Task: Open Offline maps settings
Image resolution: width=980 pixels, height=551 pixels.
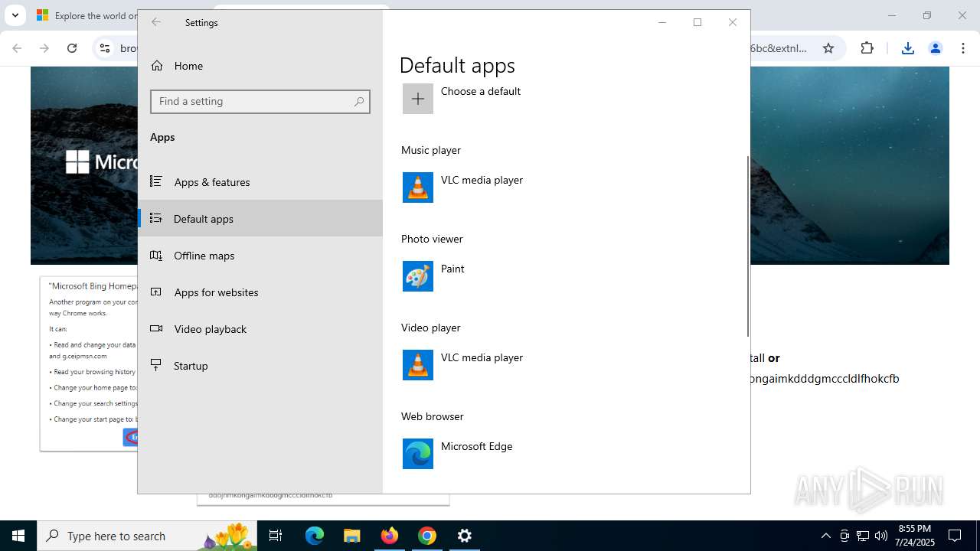Action: [x=260, y=256]
